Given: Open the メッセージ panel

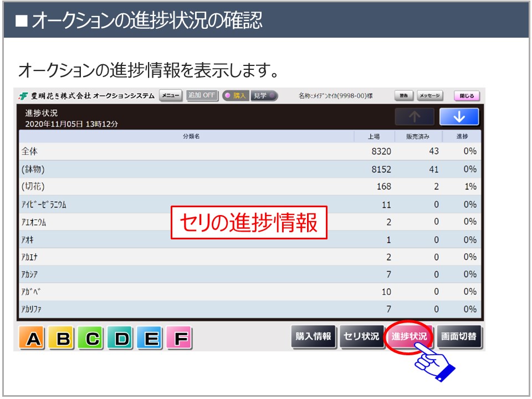Looking at the screenshot, I should point(429,96).
